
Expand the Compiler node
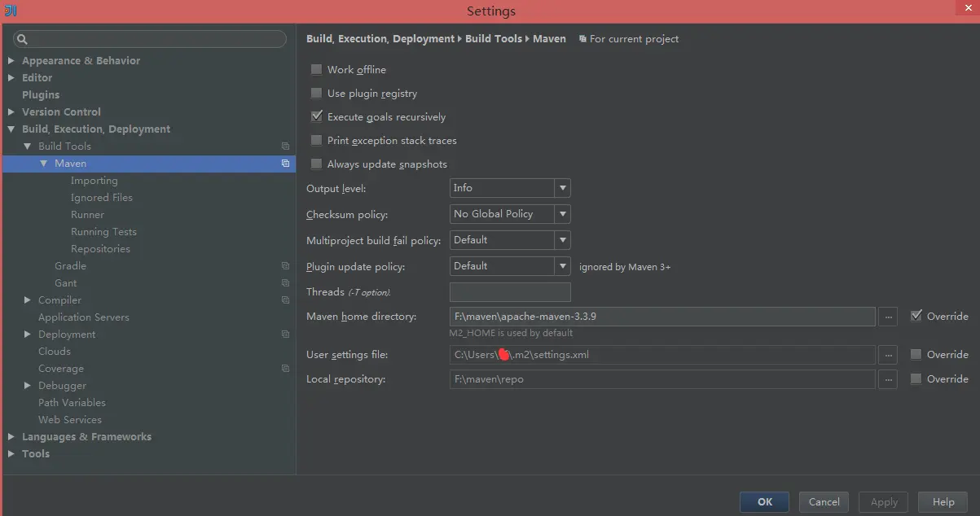pos(28,300)
